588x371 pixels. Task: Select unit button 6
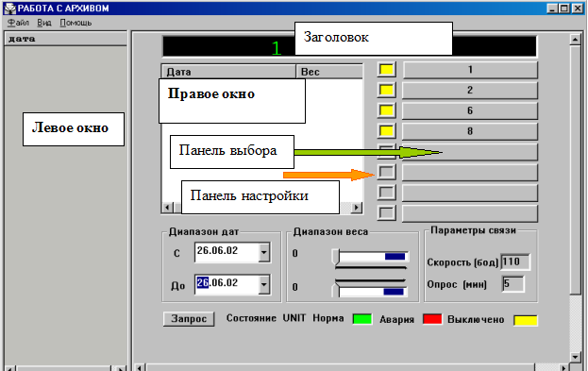pos(470,110)
